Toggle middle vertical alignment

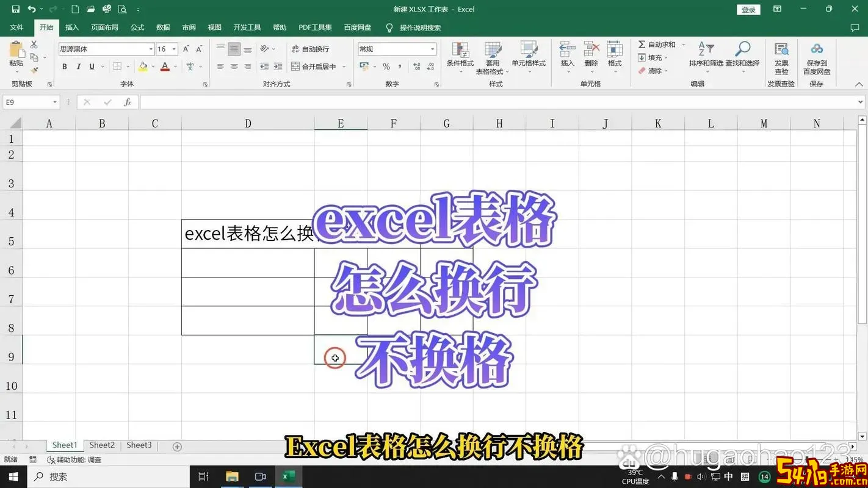click(x=234, y=49)
